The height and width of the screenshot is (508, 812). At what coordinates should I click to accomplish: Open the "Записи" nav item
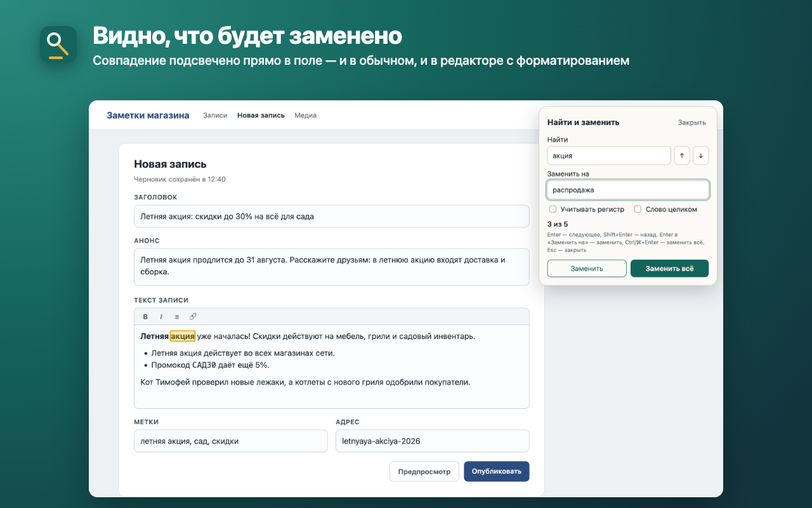[215, 116]
